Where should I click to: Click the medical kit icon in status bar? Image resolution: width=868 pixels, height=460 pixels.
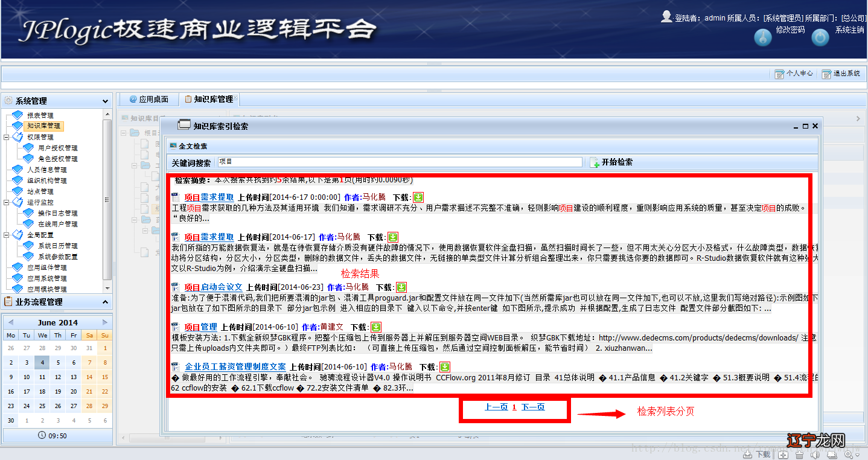[783, 455]
